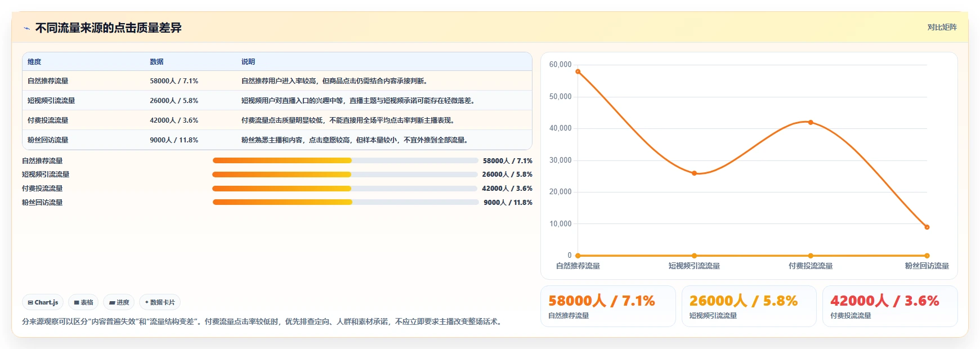
Task: Click the progress value 9000人 / 11.8%
Action: click(x=508, y=203)
